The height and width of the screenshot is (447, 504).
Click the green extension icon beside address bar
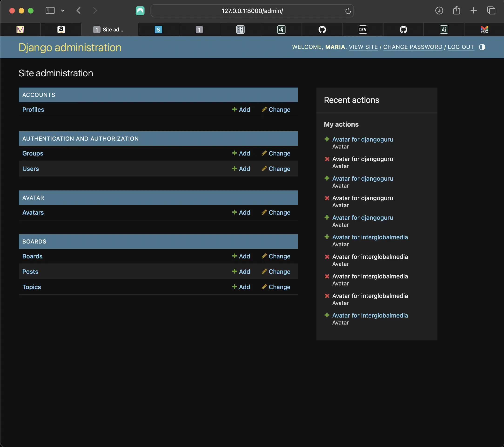(140, 11)
